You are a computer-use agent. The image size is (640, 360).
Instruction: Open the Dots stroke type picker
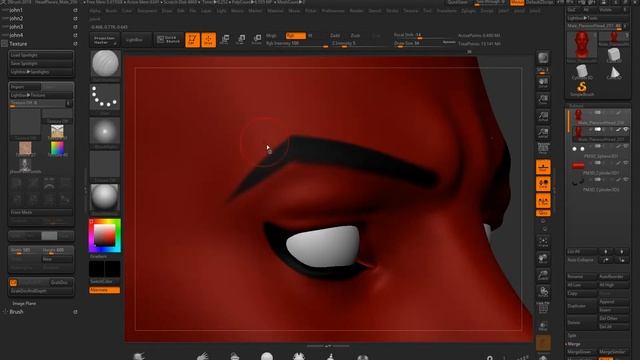click(105, 98)
